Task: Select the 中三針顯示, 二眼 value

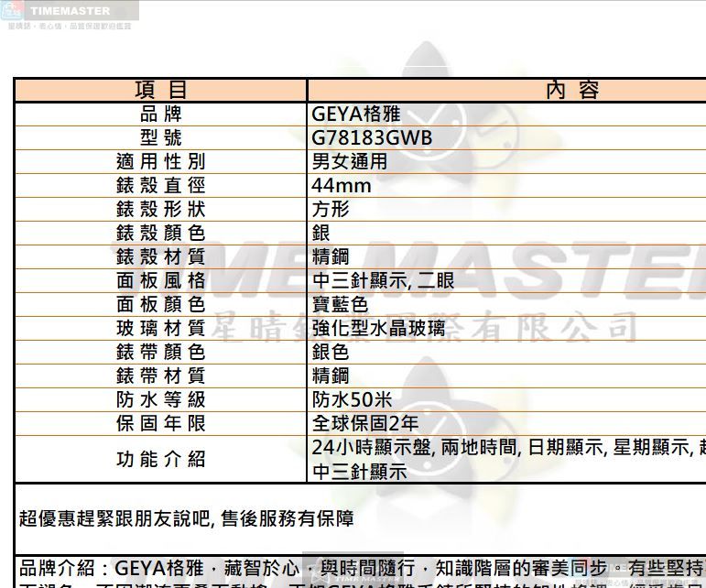Action: tap(383, 281)
